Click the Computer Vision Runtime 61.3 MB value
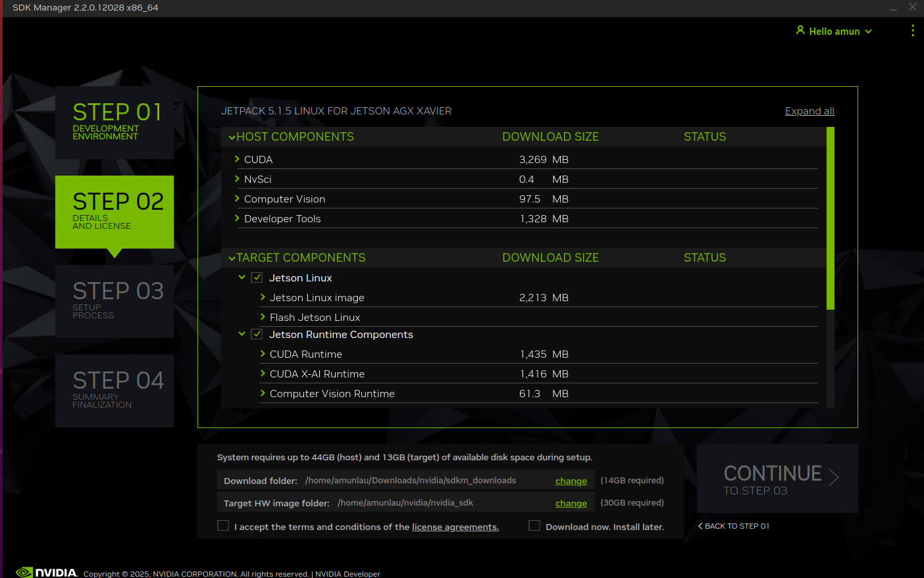This screenshot has height=578, width=924. pyautogui.click(x=544, y=393)
